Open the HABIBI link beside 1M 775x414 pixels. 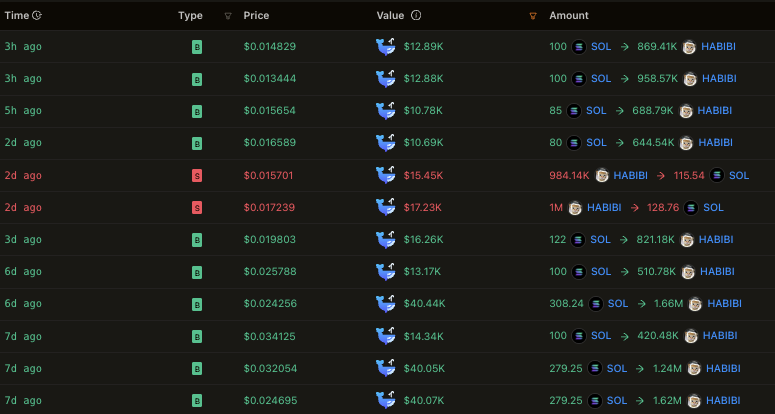tap(604, 207)
